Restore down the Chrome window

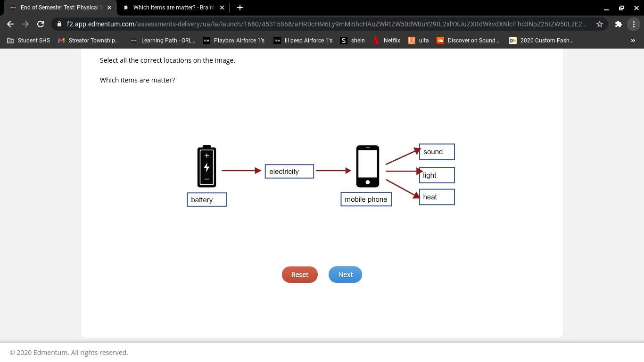(621, 8)
